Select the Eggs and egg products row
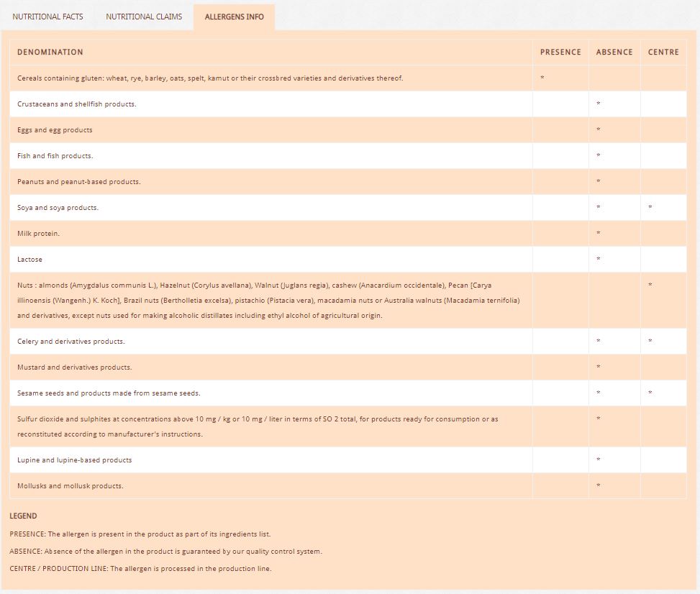The width and height of the screenshot is (700, 594). 55,130
